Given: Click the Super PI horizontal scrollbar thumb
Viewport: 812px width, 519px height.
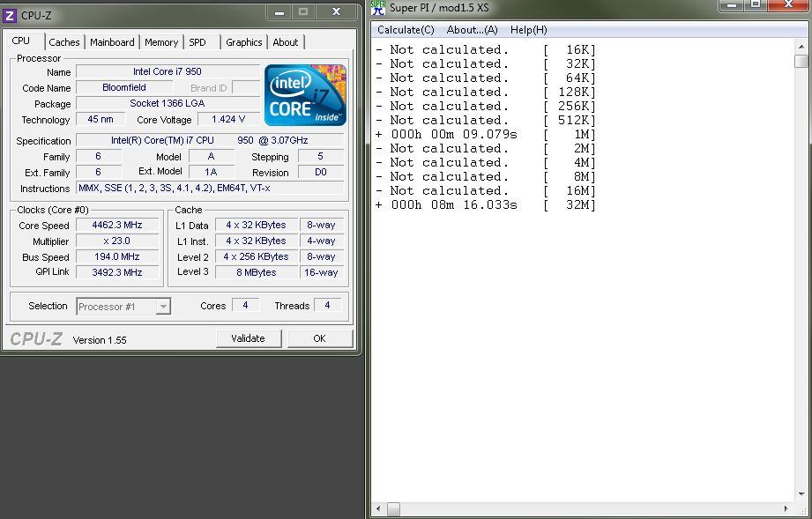Looking at the screenshot, I should pyautogui.click(x=393, y=509).
